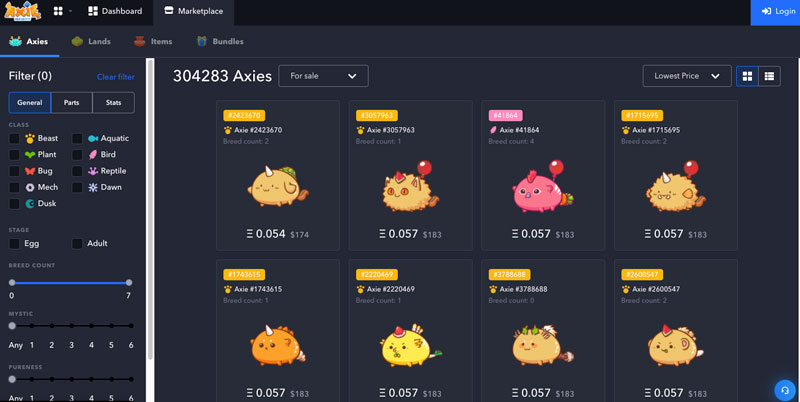Click paw icon beside Axie #1715695
Screen dimensions: 800x402
(x=626, y=130)
